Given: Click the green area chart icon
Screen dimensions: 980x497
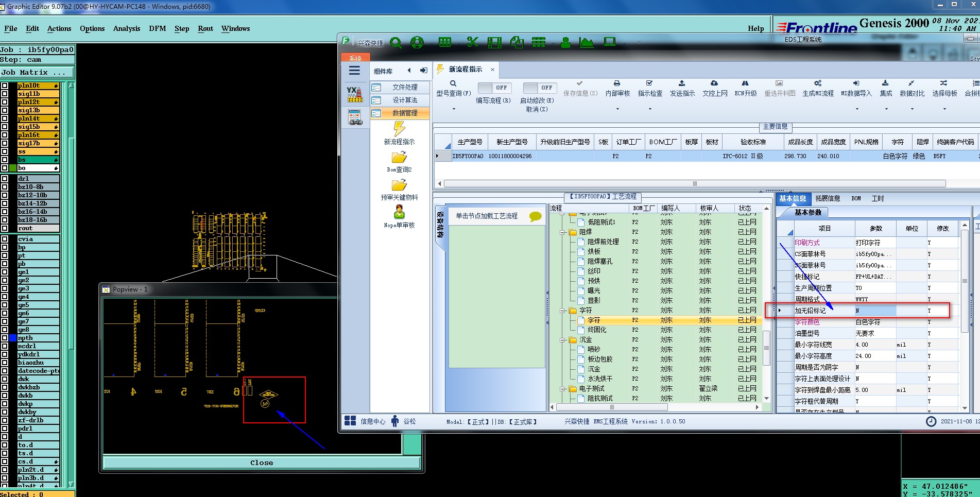Looking at the screenshot, I should point(587,43).
